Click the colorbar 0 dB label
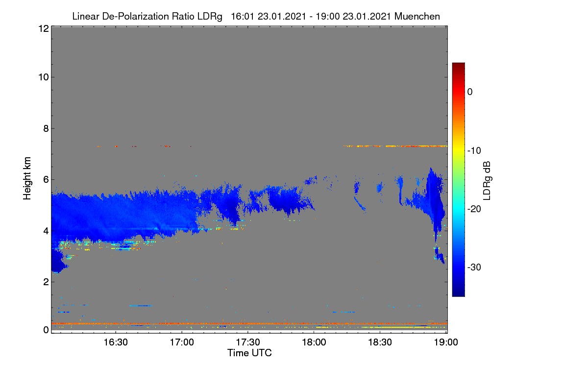Screen dimensions: 588x392 click(470, 92)
